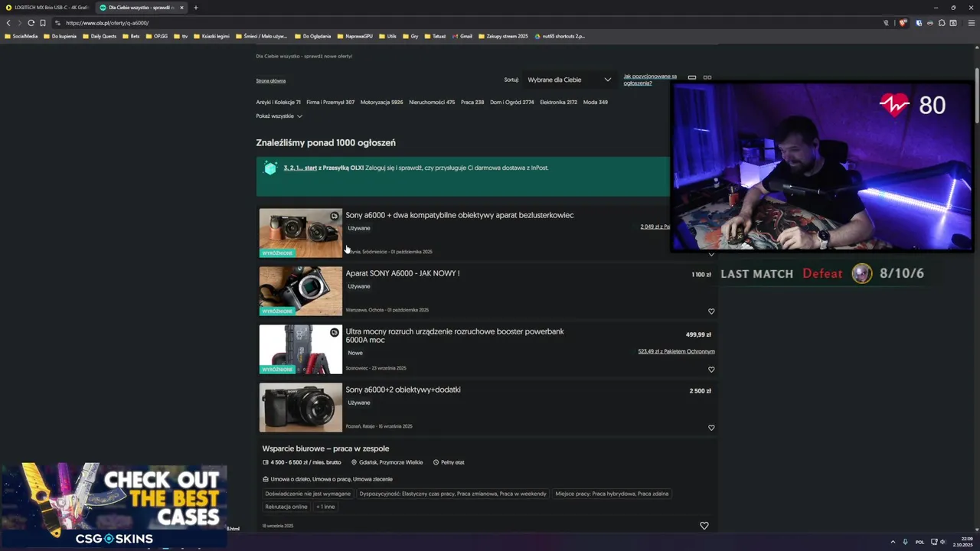Click thumbnail of two Sony cameras listing
The width and height of the screenshot is (980, 551).
click(300, 233)
